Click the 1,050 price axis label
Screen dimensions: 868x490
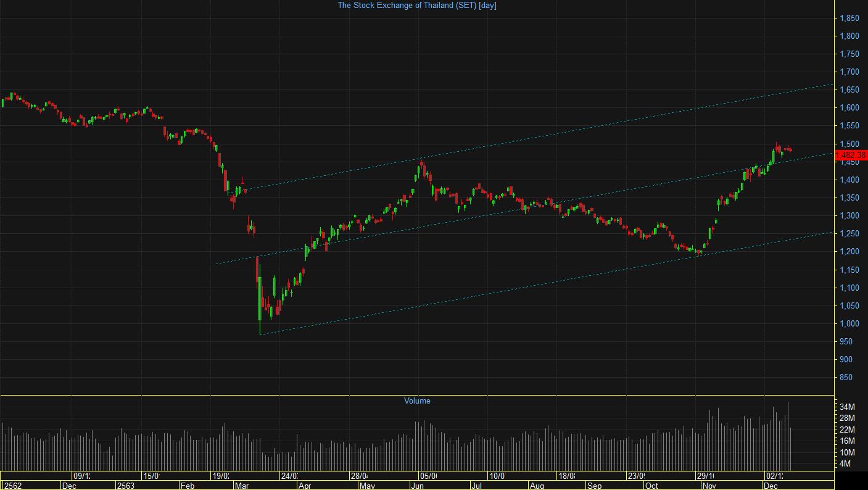pyautogui.click(x=849, y=306)
